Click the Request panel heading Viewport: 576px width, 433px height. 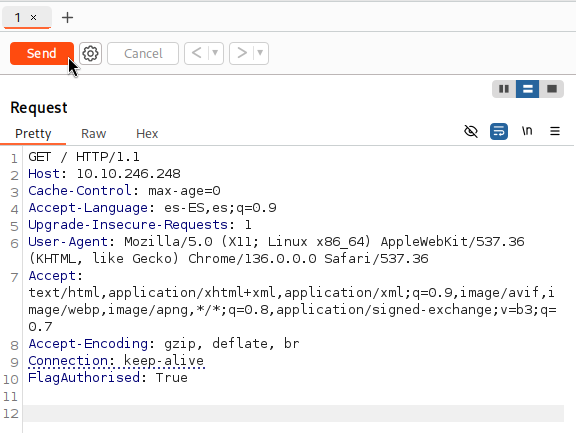point(39,108)
